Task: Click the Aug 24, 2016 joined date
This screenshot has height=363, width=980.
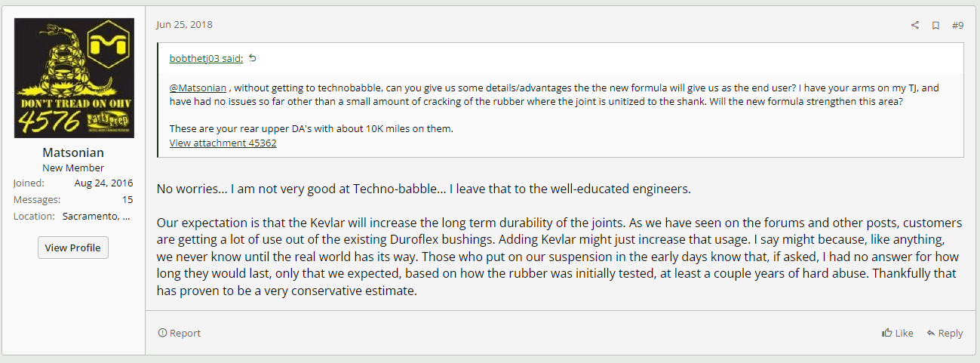Action: pyautogui.click(x=103, y=183)
